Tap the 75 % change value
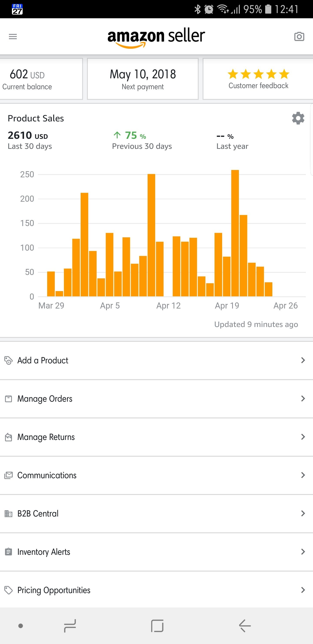 point(135,135)
